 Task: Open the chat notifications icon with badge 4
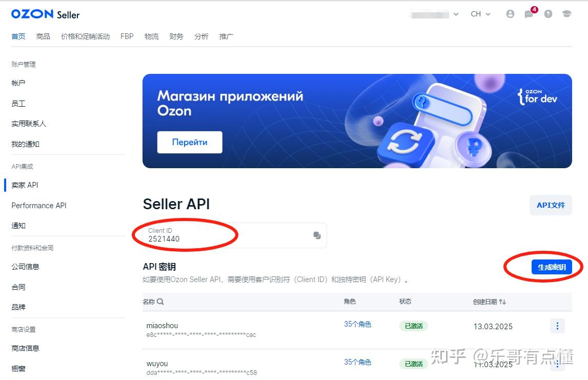pyautogui.click(x=529, y=14)
